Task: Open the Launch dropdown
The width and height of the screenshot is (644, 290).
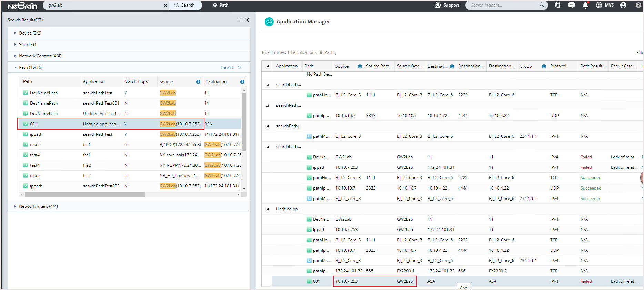Action: click(231, 68)
